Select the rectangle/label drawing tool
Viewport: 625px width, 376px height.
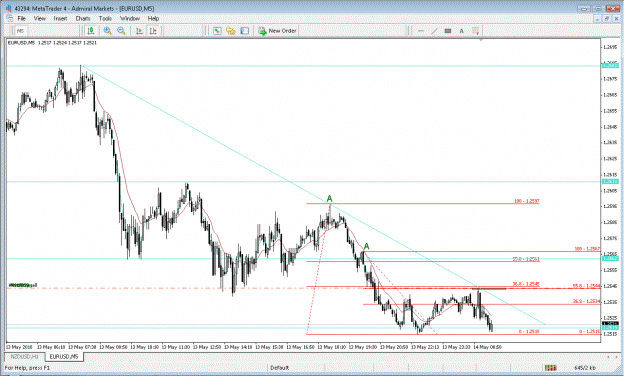tap(448, 31)
